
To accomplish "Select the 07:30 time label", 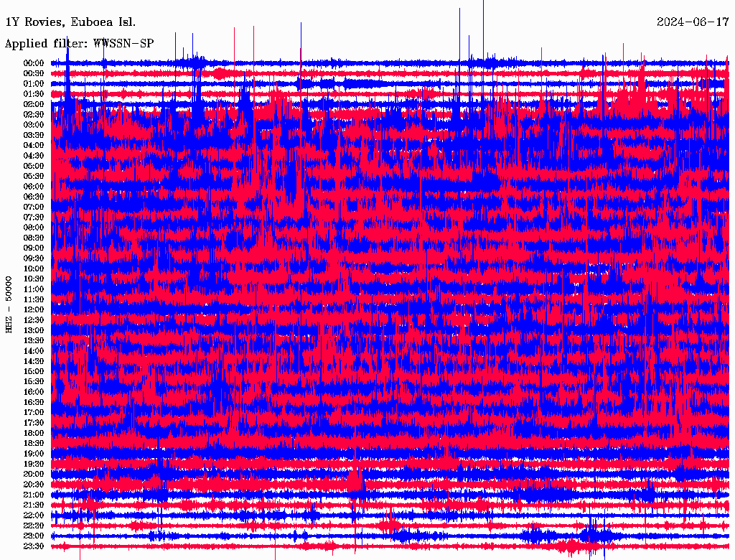I will [34, 217].
